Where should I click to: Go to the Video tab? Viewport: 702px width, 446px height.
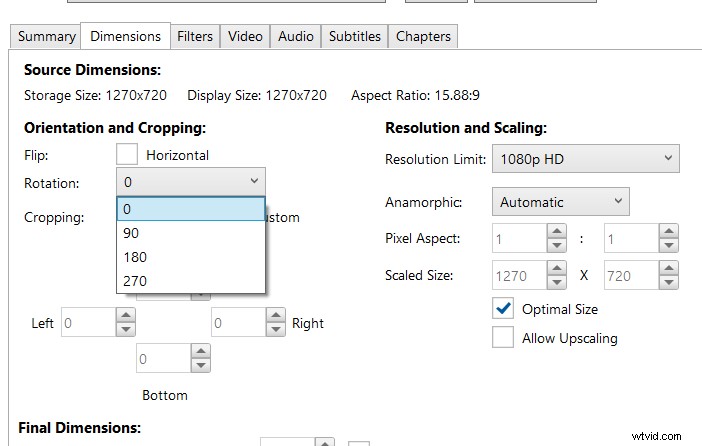pos(245,36)
